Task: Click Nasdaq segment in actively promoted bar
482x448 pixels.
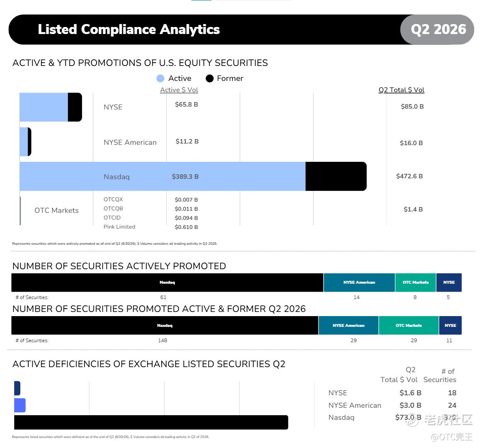Action: (167, 282)
